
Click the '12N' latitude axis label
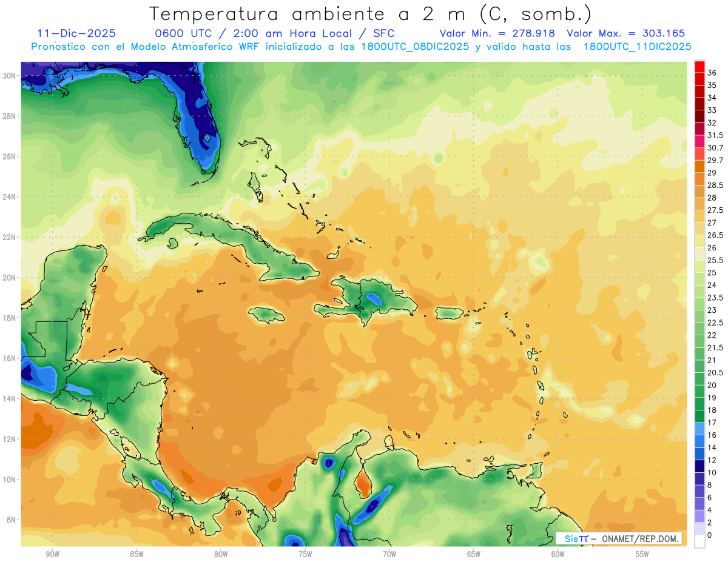click(10, 439)
